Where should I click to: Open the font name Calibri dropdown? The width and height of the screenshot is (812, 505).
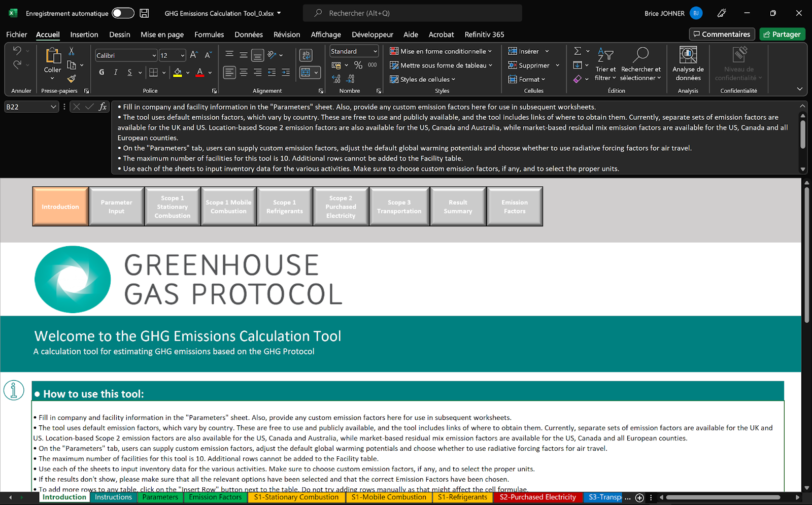pos(154,55)
